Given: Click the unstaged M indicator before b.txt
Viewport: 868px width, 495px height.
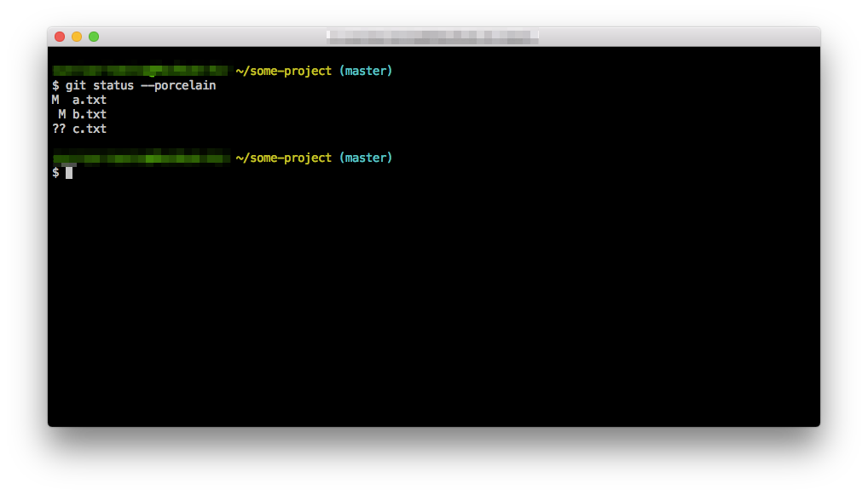Looking at the screenshot, I should [61, 114].
